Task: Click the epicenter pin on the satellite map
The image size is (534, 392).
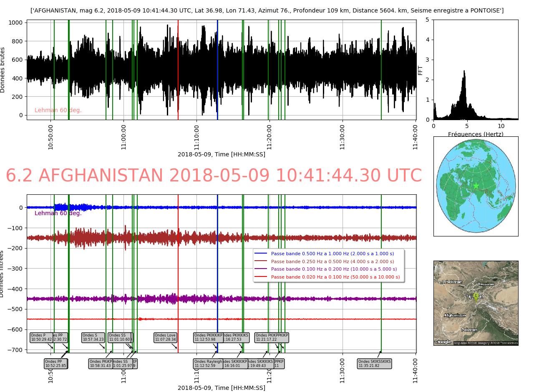Action: [476, 297]
